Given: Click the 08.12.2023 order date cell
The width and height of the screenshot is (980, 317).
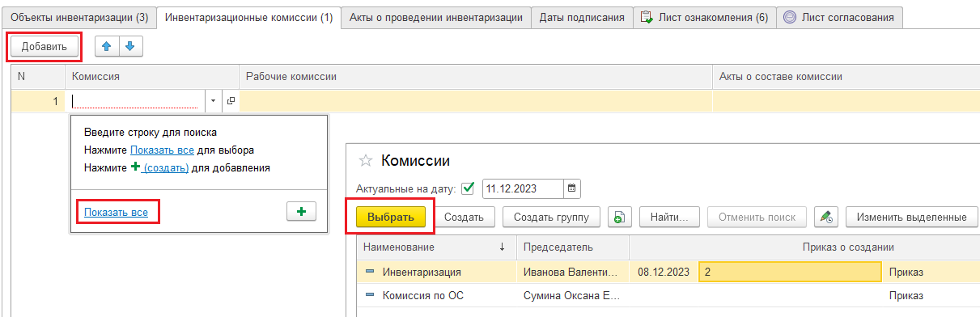Looking at the screenshot, I should (x=664, y=273).
